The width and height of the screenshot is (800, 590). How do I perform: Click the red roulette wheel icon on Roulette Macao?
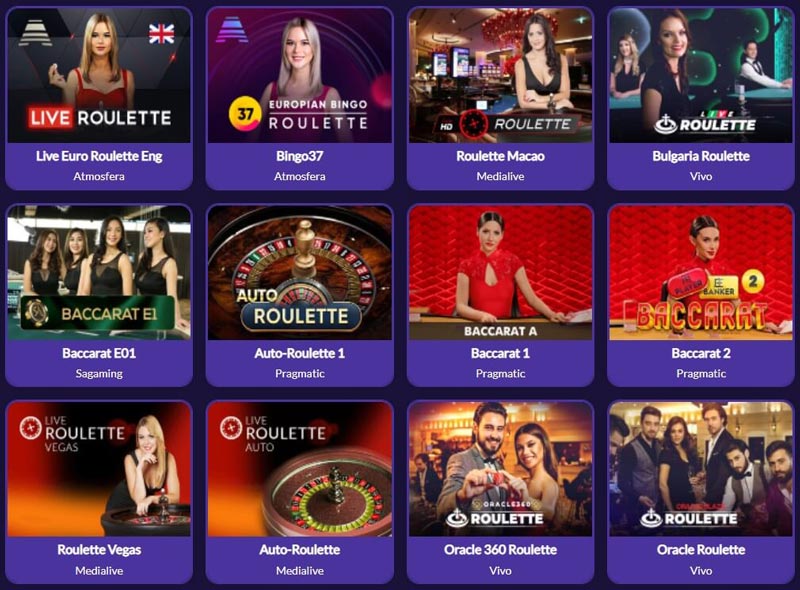pos(474,124)
